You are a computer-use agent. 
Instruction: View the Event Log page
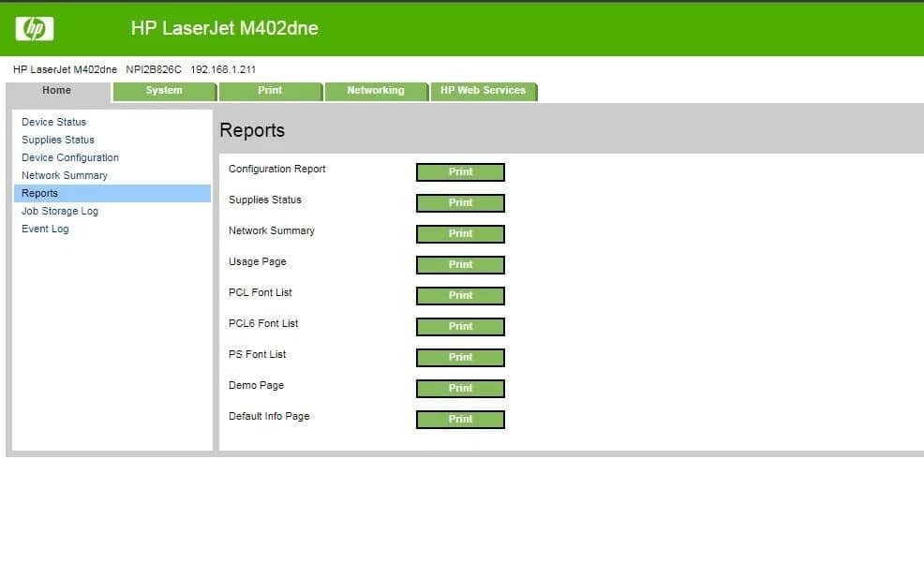pyautogui.click(x=45, y=229)
